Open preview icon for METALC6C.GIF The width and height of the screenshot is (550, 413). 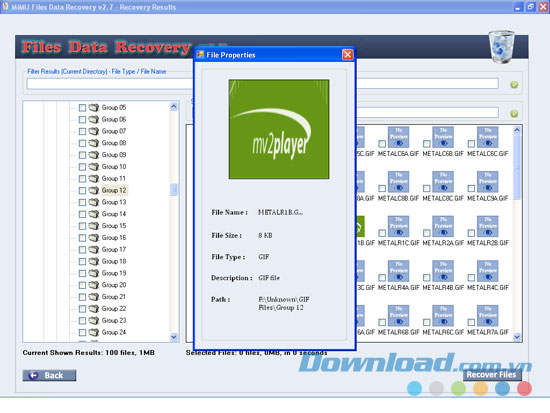[488, 137]
